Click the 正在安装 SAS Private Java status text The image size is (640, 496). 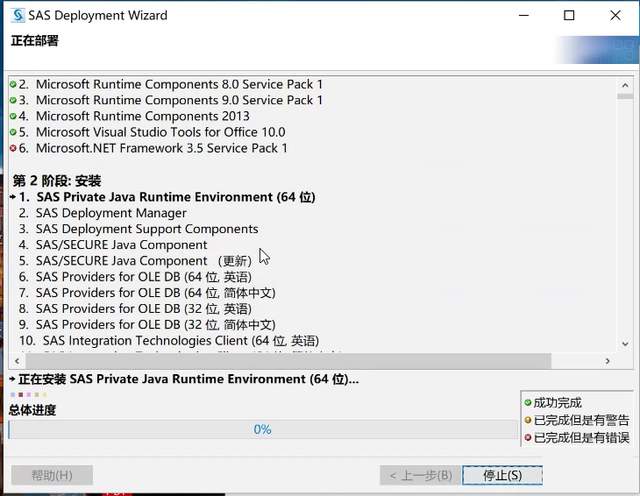pos(189,379)
